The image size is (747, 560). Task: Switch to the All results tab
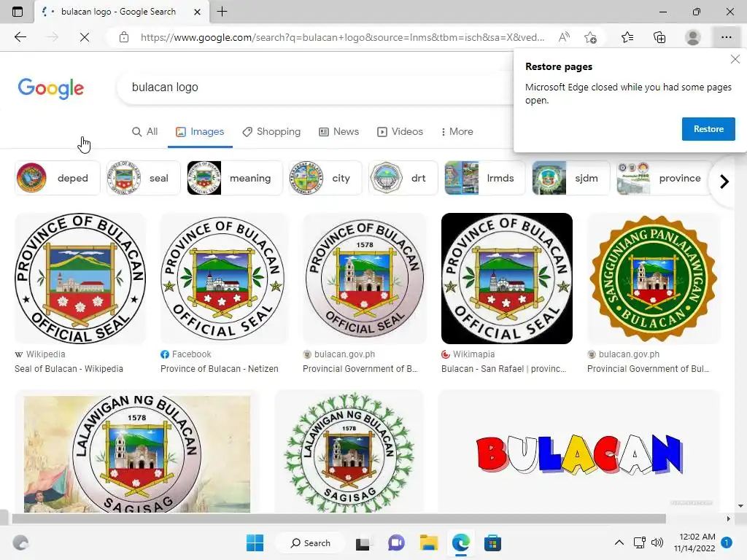(145, 131)
